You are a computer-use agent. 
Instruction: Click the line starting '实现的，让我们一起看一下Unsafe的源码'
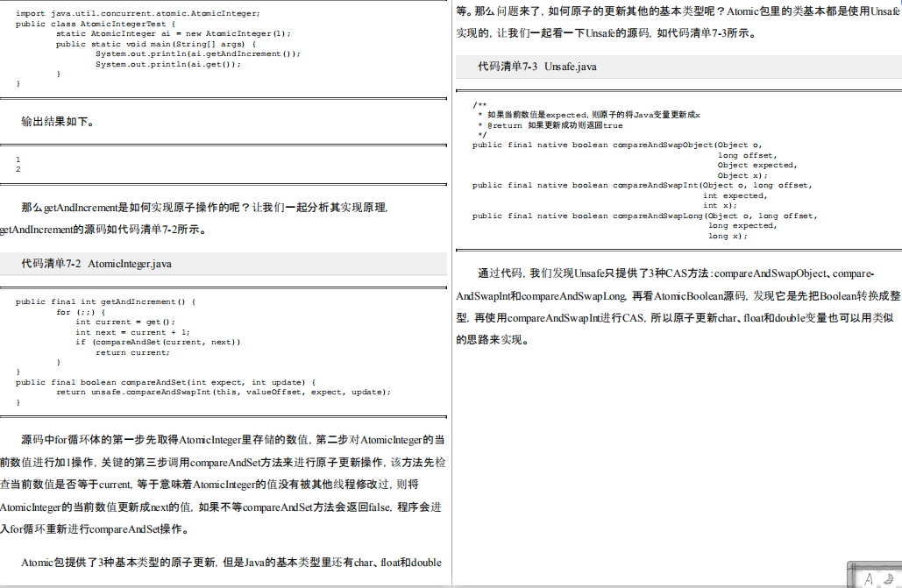click(607, 33)
